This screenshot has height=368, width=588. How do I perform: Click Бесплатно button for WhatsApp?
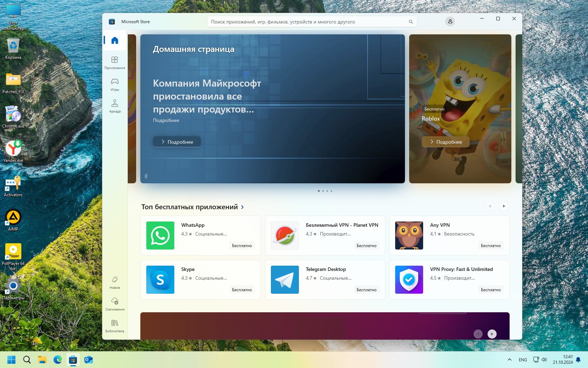click(x=242, y=246)
